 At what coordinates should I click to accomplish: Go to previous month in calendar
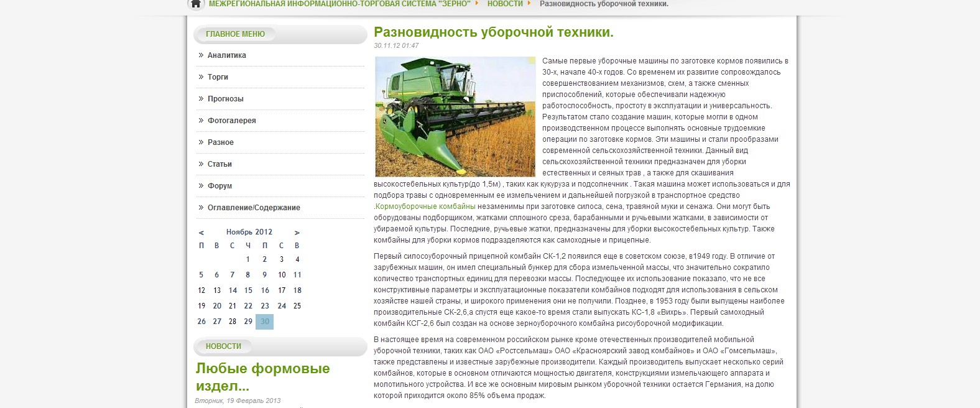[x=201, y=233]
